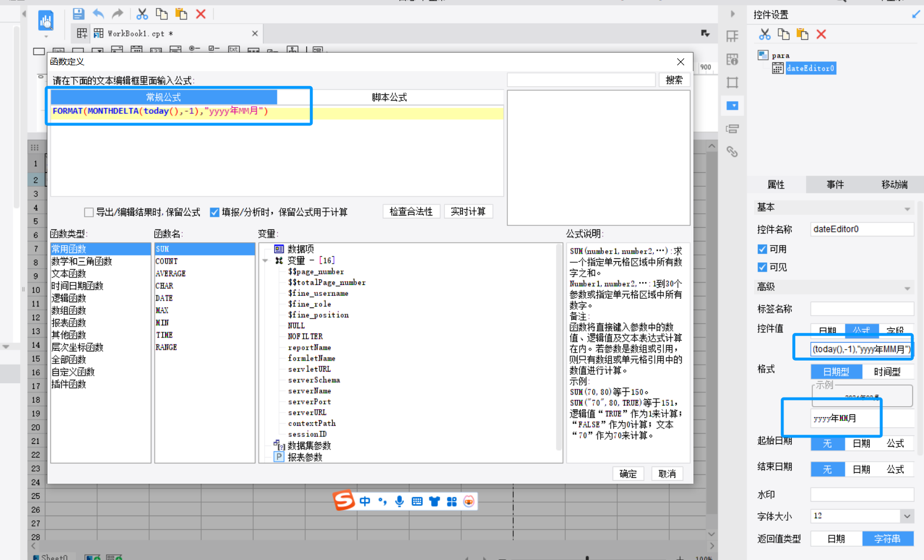
Task: Collapse the 变量 tree node
Action: coord(265,261)
